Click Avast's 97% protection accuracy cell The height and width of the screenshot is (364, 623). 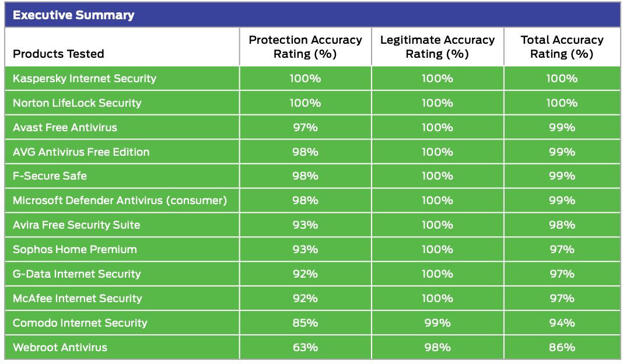[x=305, y=127]
